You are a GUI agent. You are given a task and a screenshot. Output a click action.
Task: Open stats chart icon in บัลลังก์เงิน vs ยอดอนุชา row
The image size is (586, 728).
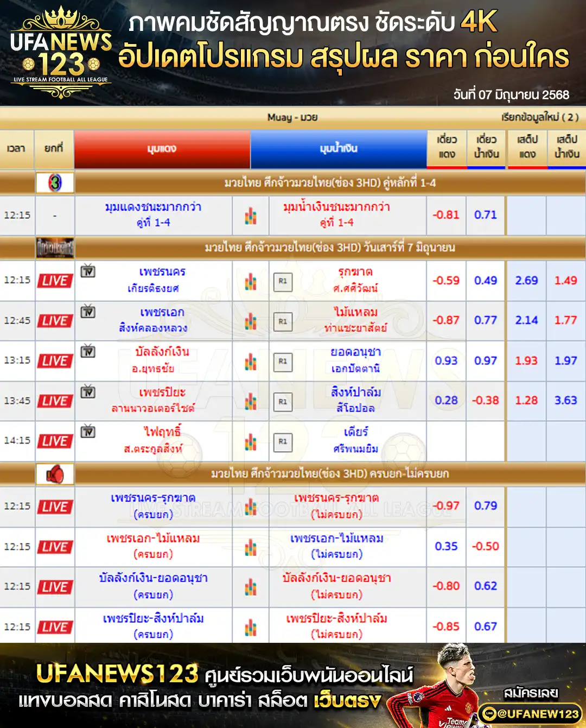pyautogui.click(x=250, y=362)
